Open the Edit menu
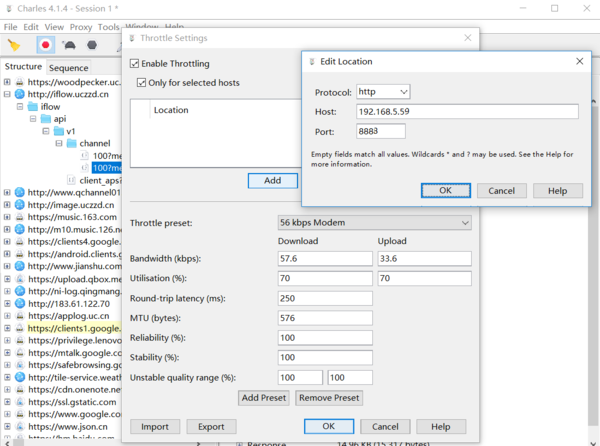 pos(31,27)
